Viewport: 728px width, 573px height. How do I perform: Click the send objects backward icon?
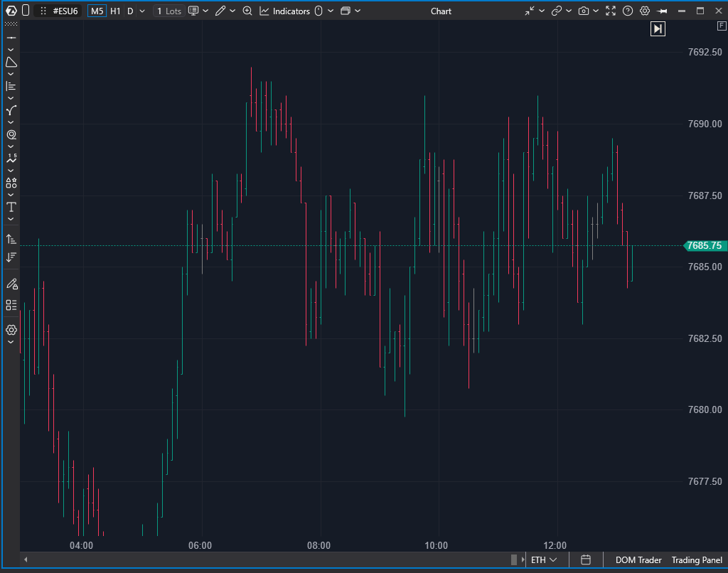[x=11, y=257]
